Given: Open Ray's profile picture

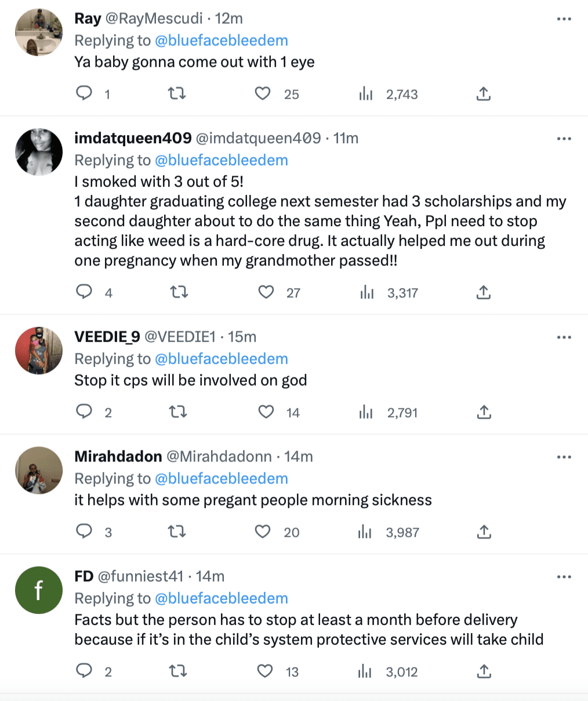Looking at the screenshot, I should (38, 32).
